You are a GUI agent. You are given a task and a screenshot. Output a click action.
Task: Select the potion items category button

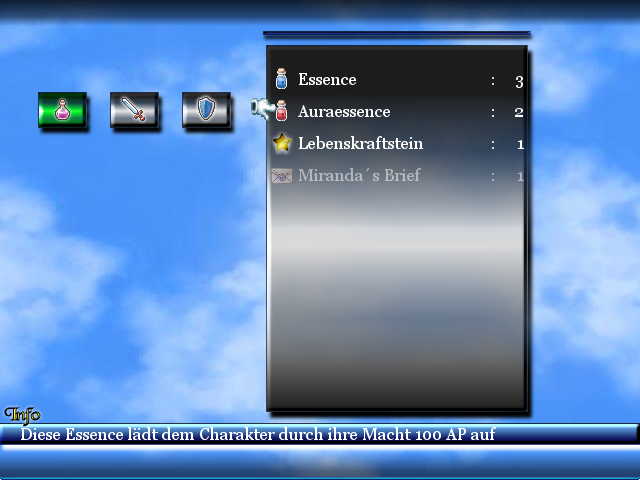click(x=62, y=110)
